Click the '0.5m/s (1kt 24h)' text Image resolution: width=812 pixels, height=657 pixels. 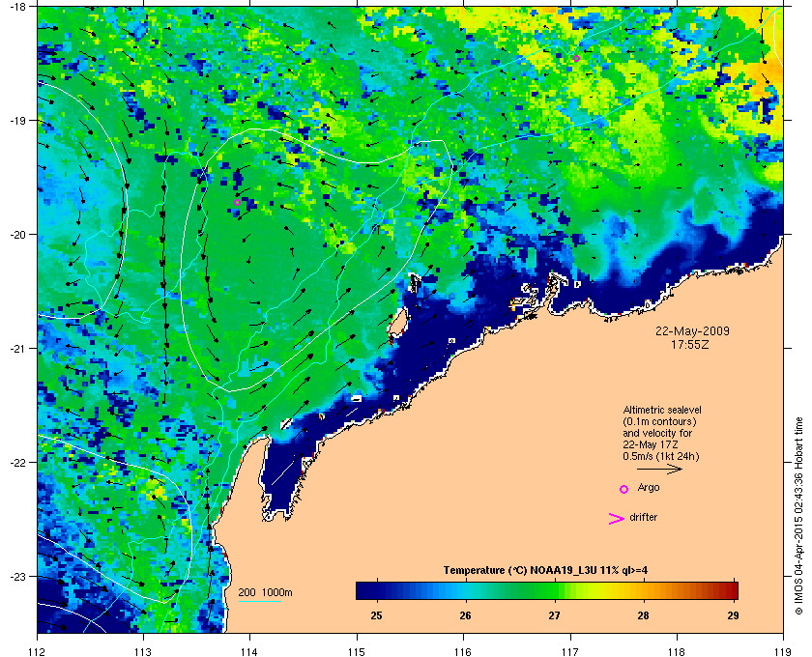pos(661,457)
